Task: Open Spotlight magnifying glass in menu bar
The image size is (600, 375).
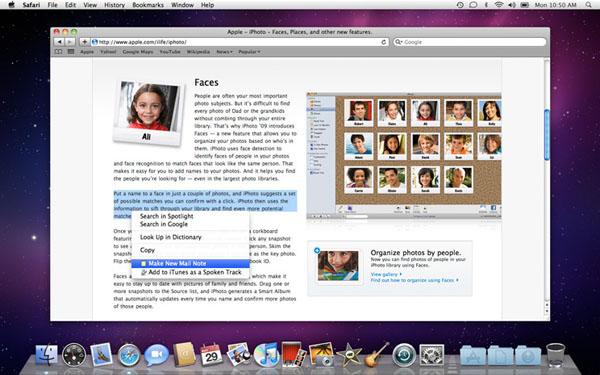Action: [x=589, y=5]
